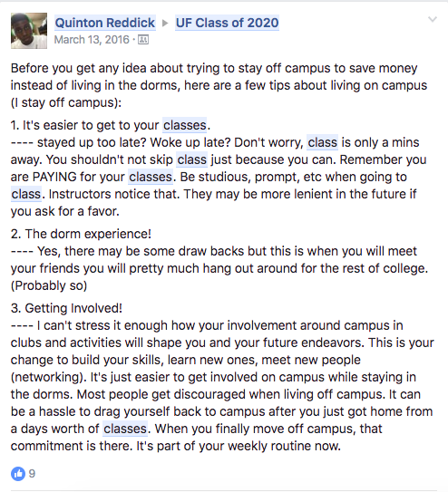The height and width of the screenshot is (492, 448).
Task: Click the March 13, 2016 timestamp
Action: (x=92, y=40)
